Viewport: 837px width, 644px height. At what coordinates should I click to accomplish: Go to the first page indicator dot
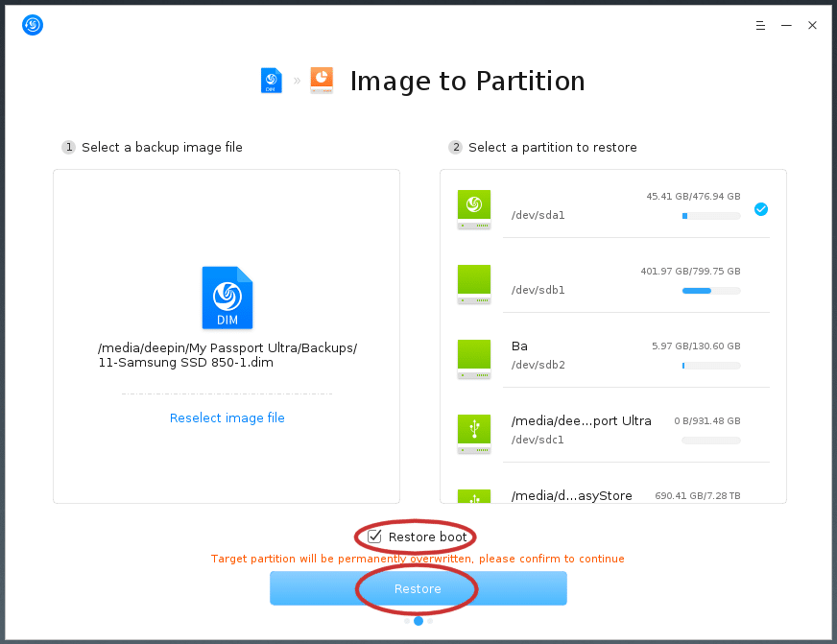407,621
